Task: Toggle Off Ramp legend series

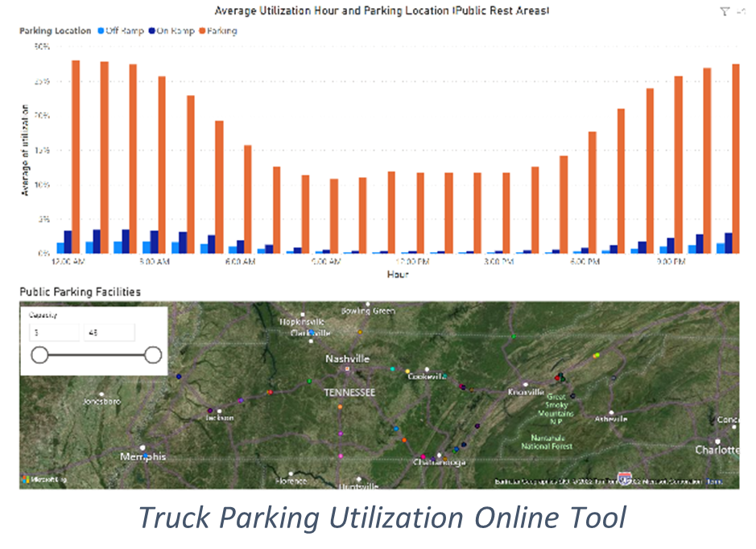Action: 121,31
